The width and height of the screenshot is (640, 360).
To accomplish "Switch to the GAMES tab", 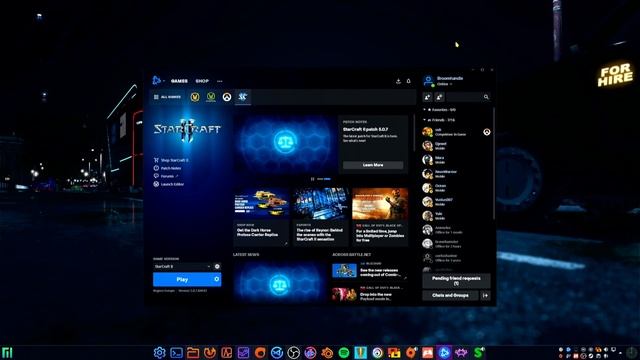I will (179, 81).
